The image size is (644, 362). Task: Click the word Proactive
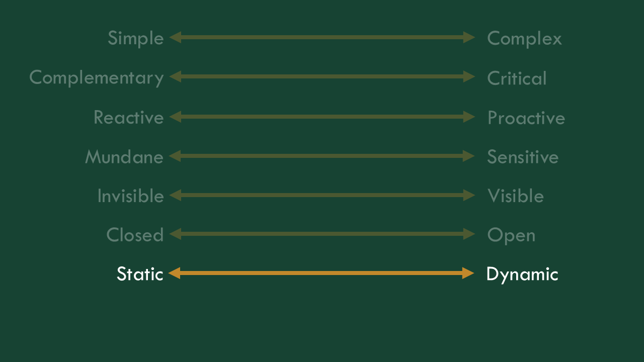pos(526,118)
